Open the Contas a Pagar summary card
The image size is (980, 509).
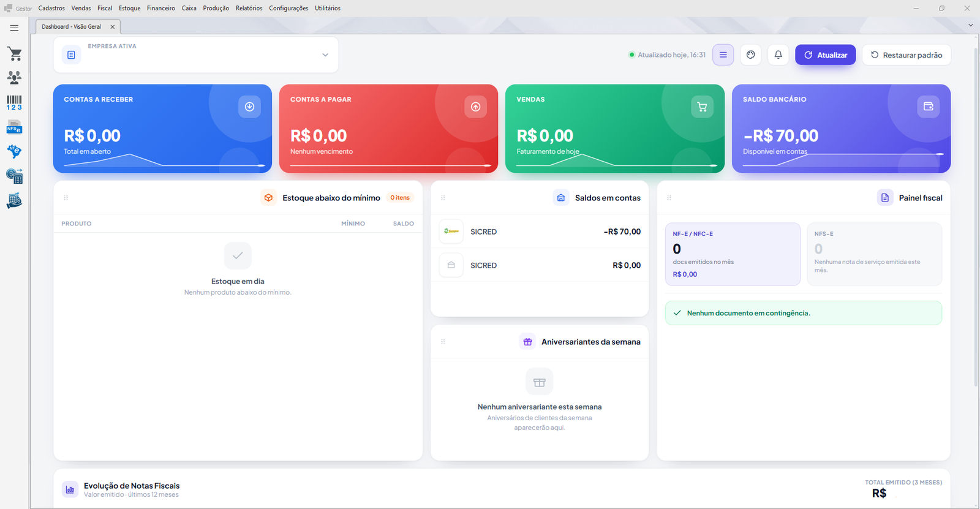(x=388, y=129)
